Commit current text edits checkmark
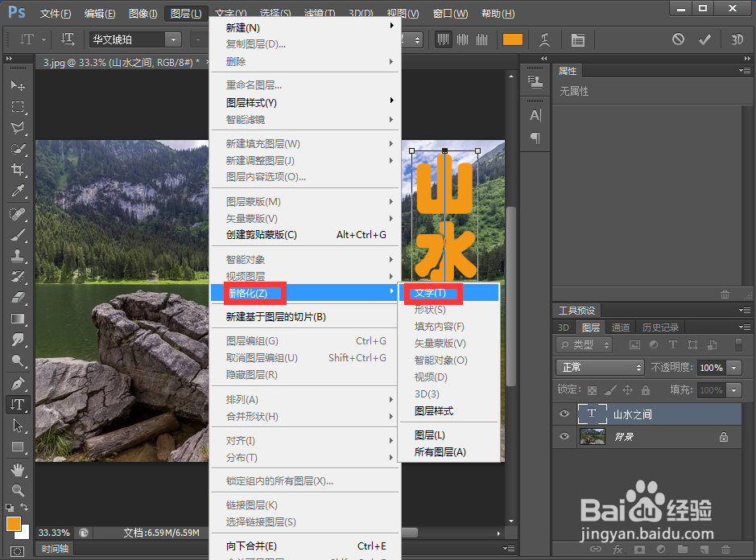756x560 pixels. (704, 39)
